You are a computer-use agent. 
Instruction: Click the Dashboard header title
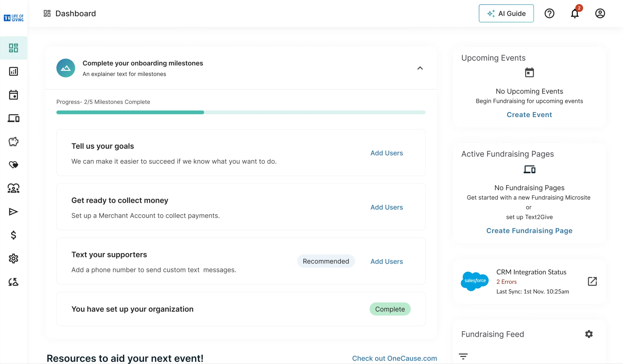click(x=75, y=13)
